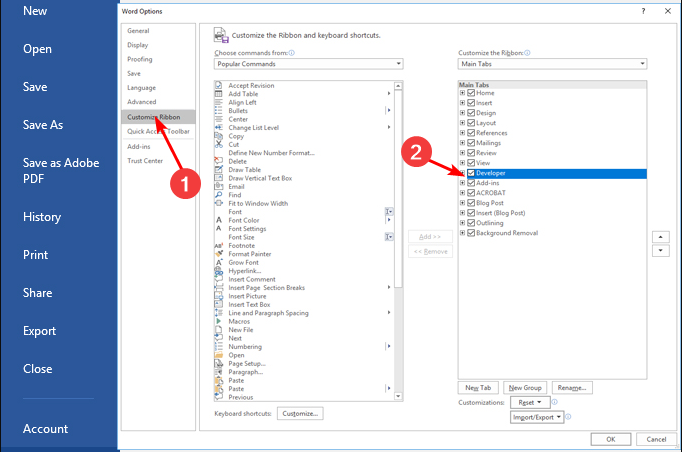This screenshot has height=452, width=682.
Task: Click the Grow Font icon
Action: 219,262
